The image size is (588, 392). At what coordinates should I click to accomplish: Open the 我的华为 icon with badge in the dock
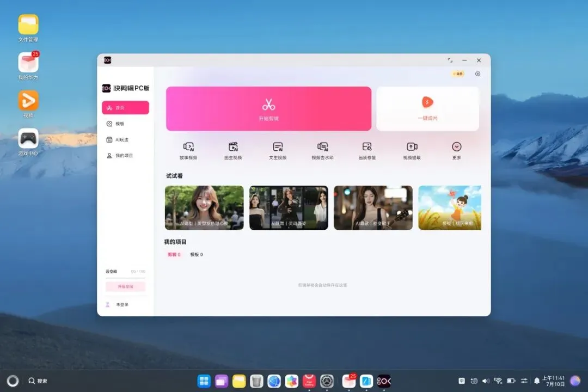tap(349, 381)
